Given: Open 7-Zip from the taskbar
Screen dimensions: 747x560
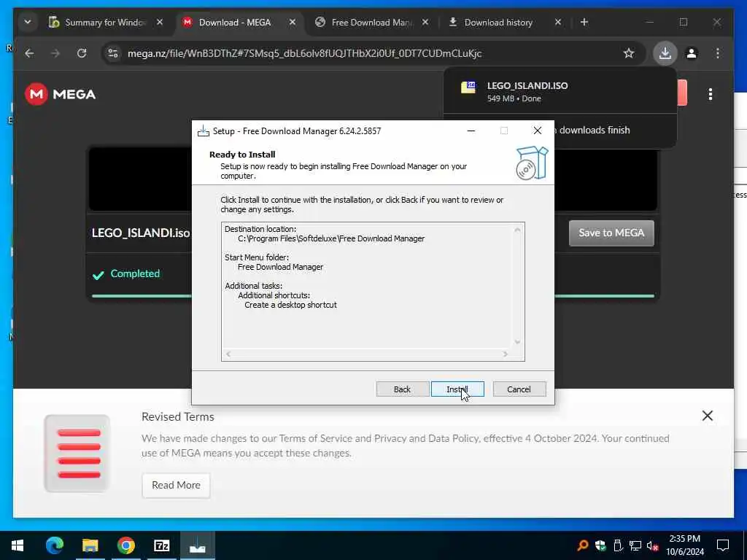Looking at the screenshot, I should [161, 545].
